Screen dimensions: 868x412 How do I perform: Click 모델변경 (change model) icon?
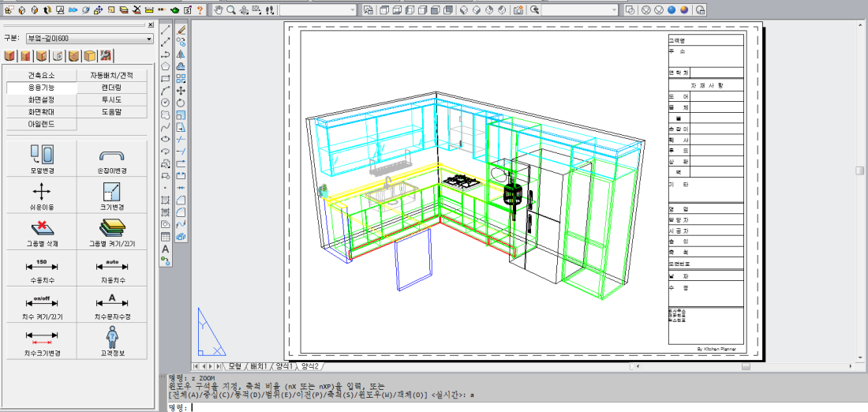[42, 155]
